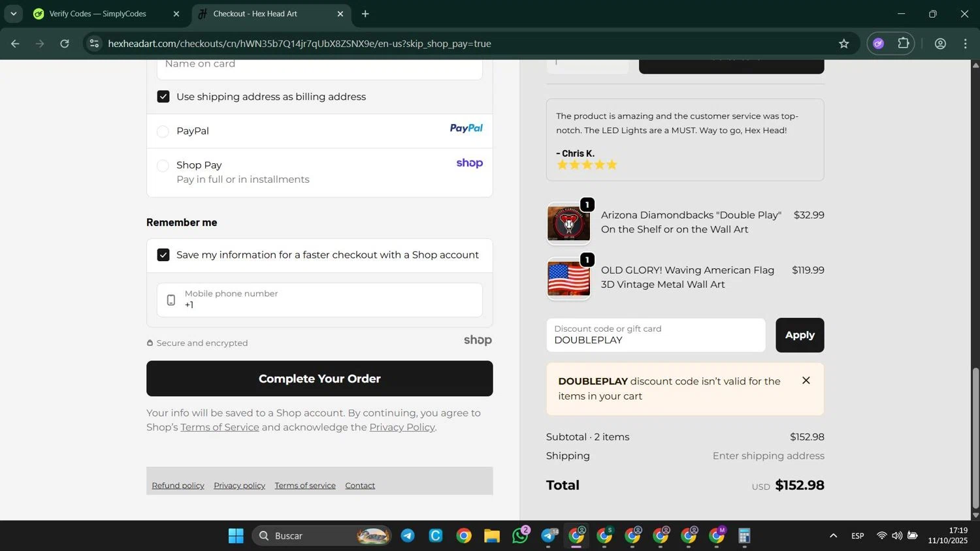The width and height of the screenshot is (980, 551).
Task: View site information icon in address bar
Action: pos(94,44)
